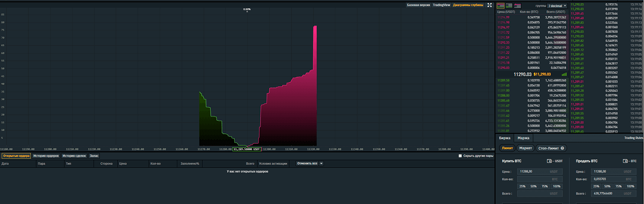Select the Лимит order type
Image resolution: width=644 pixels, height=204 pixels.
(507, 148)
